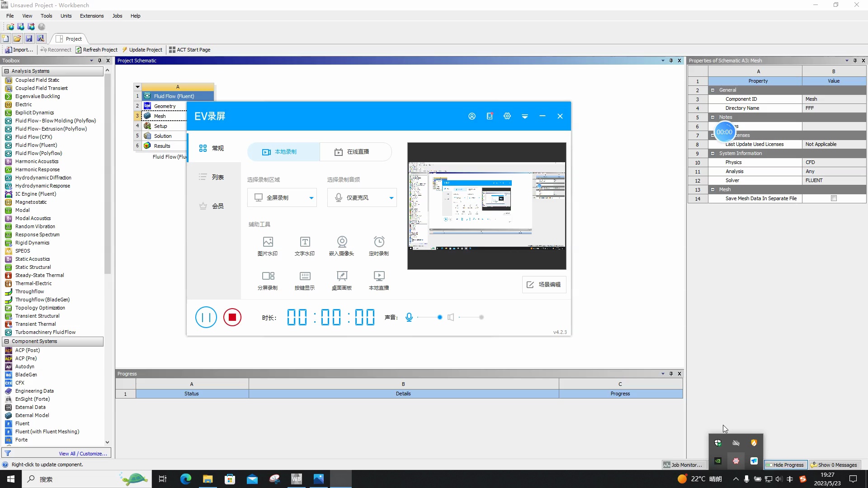The height and width of the screenshot is (488, 868).
Task: Mute speaker output in EV录屏
Action: pos(451,317)
